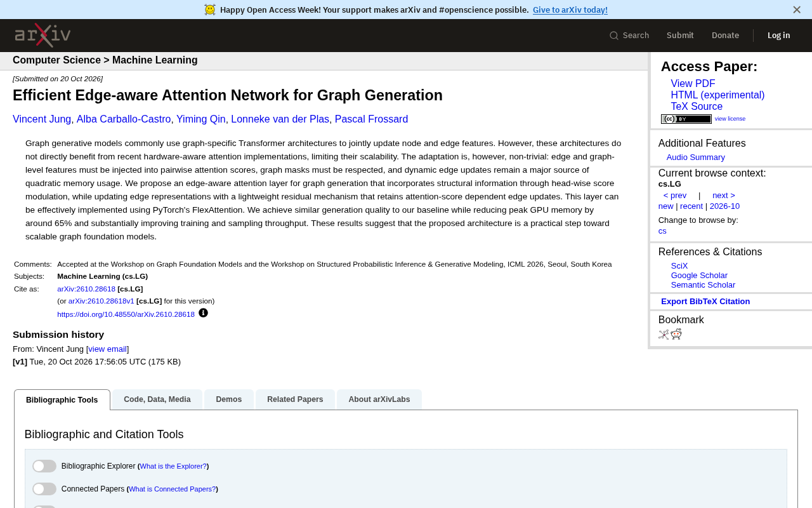This screenshot has height=508, width=812.
Task: Open the 2026-10 listing link
Action: 724,206
